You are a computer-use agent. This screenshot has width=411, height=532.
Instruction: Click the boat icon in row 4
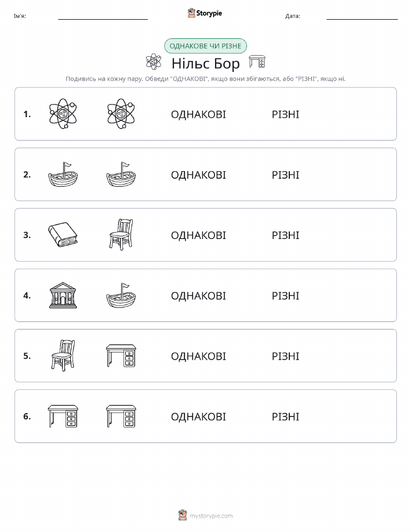tap(121, 295)
